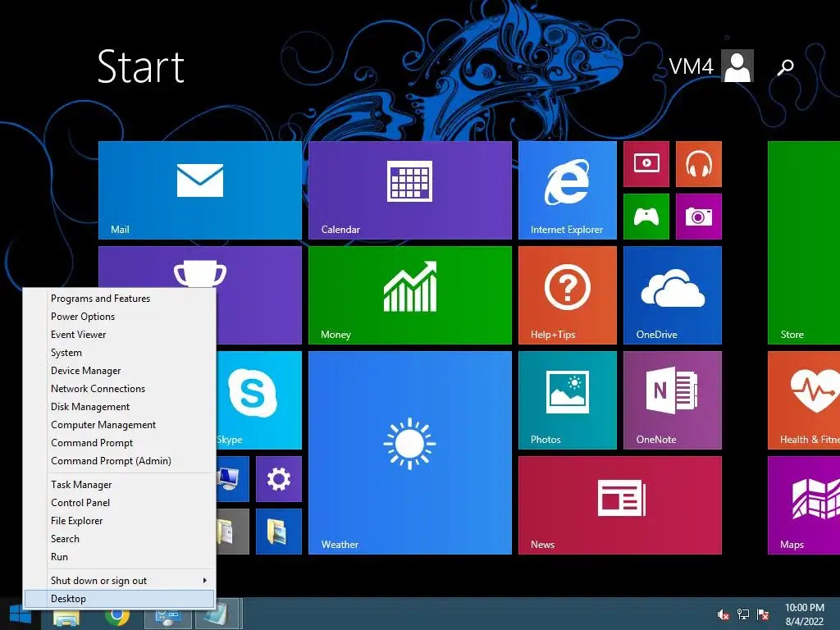
Task: Click the Windows Start button on taskbar
Action: coord(21,614)
